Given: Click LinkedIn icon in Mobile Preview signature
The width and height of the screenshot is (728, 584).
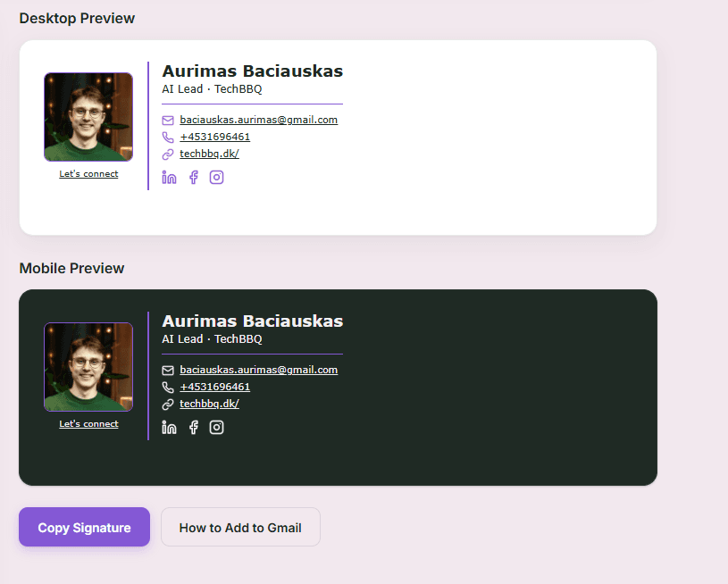Looking at the screenshot, I should click(169, 428).
